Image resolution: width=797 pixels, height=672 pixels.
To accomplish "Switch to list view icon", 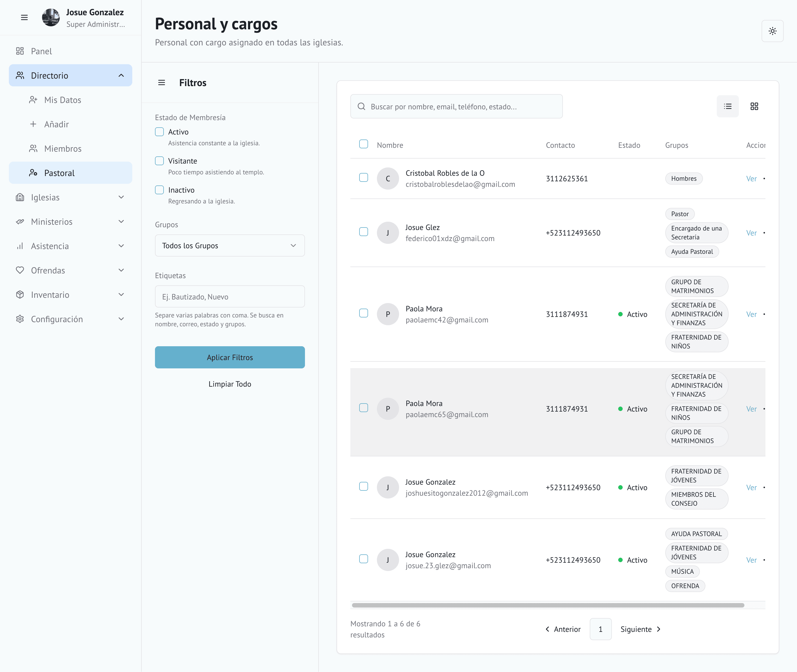I will coord(728,106).
